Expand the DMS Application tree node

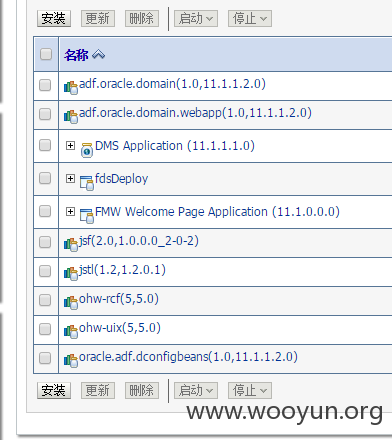[x=70, y=145]
